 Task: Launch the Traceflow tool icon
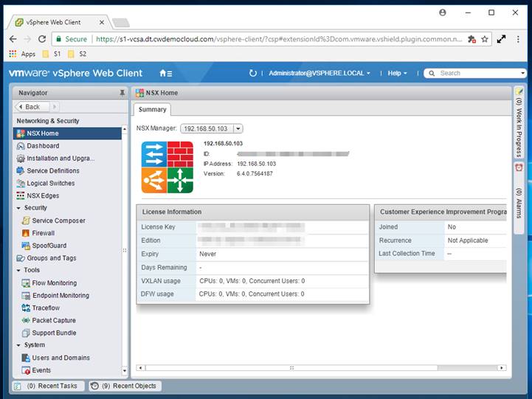tap(26, 308)
